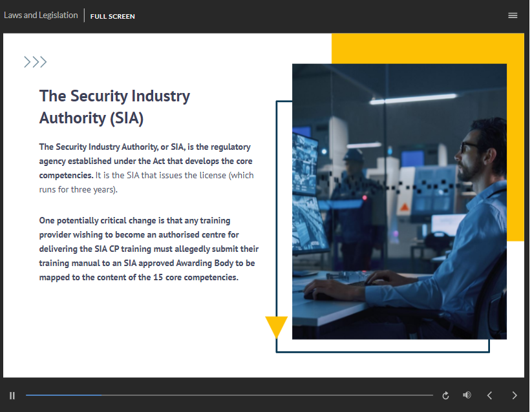Click the text 'runs for three years).'

[78, 190]
